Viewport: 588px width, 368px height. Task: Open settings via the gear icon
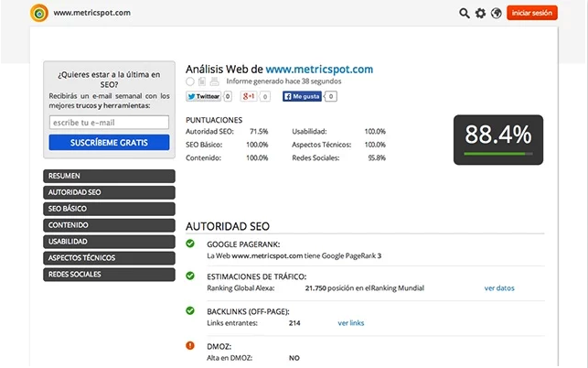coord(480,13)
